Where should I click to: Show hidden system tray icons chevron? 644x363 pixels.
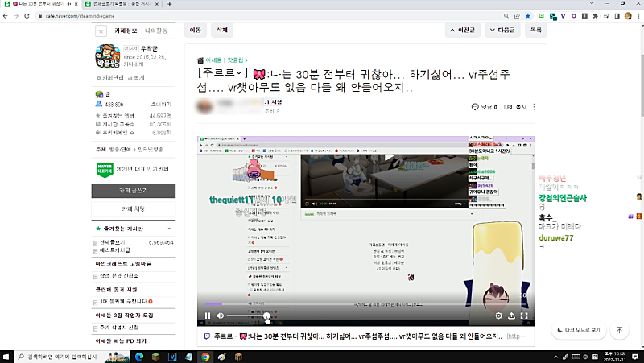(555, 357)
